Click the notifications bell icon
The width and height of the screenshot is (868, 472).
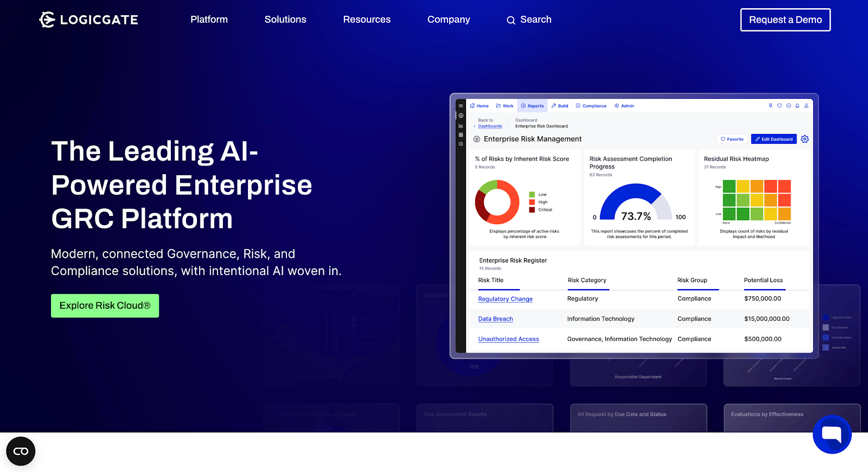[797, 106]
